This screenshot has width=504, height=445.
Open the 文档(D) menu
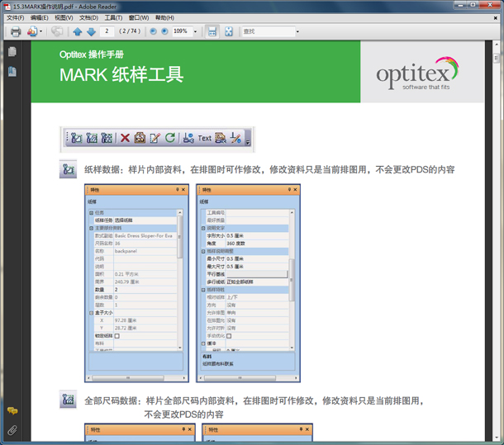click(x=88, y=17)
